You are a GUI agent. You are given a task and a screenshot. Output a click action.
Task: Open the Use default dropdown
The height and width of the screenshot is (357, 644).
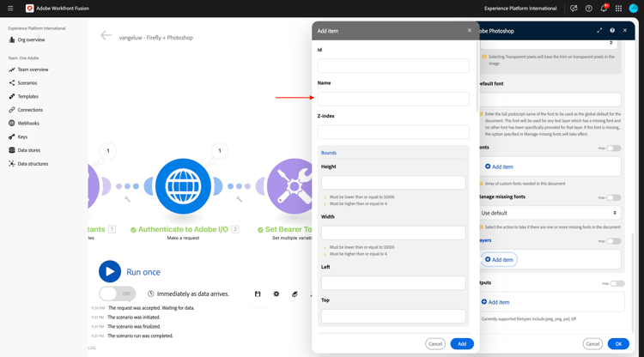click(x=550, y=213)
